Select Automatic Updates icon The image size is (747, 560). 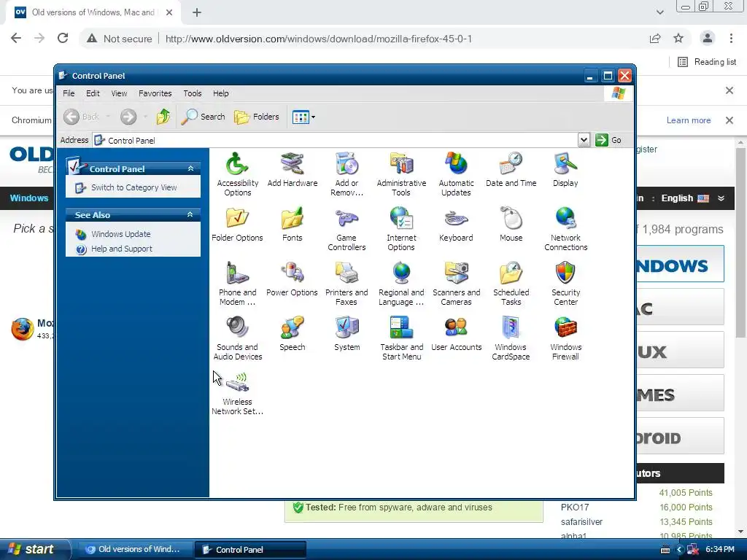(x=456, y=174)
